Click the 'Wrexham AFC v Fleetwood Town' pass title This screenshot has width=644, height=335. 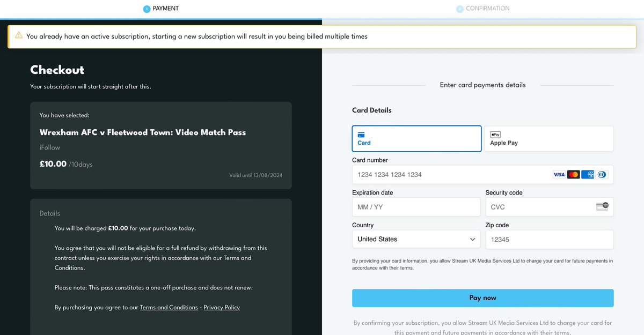[x=143, y=132]
